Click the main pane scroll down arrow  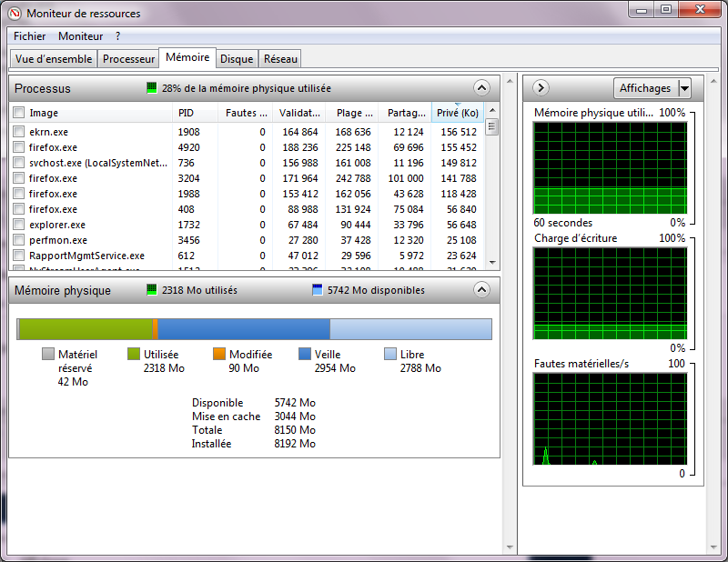pos(510,547)
